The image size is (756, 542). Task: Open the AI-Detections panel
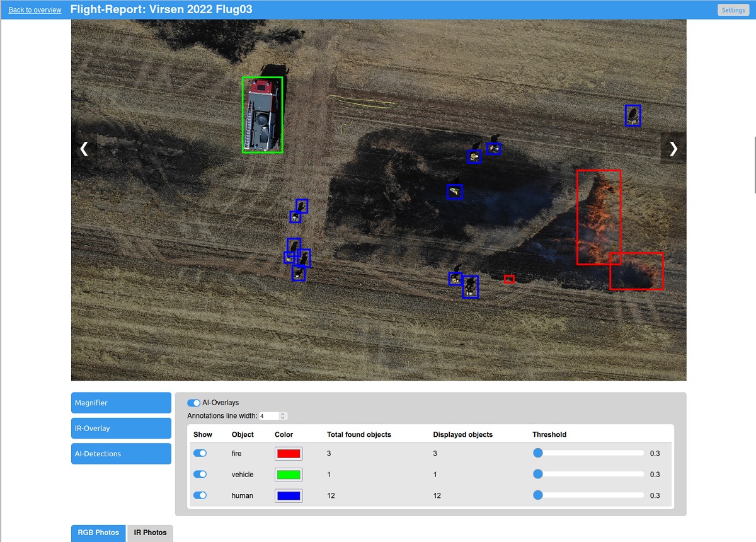[121, 454]
